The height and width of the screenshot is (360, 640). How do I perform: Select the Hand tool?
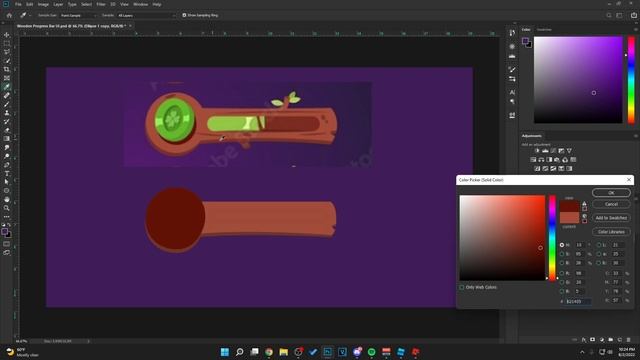(x=7, y=199)
